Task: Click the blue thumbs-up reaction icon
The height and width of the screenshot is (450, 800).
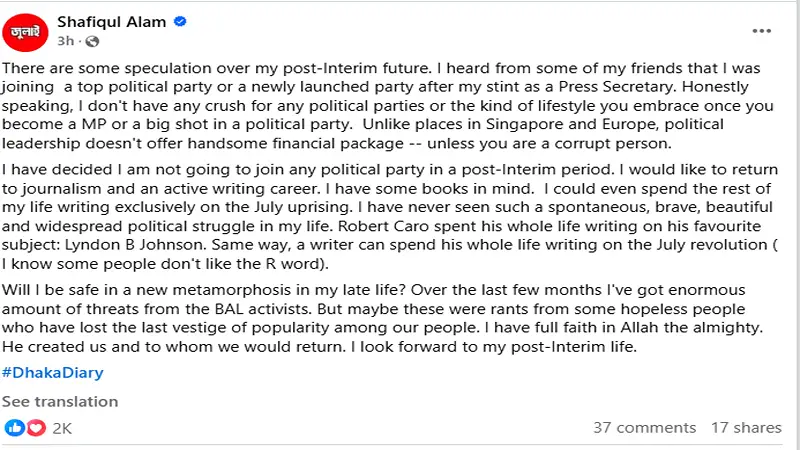Action: pyautogui.click(x=14, y=428)
